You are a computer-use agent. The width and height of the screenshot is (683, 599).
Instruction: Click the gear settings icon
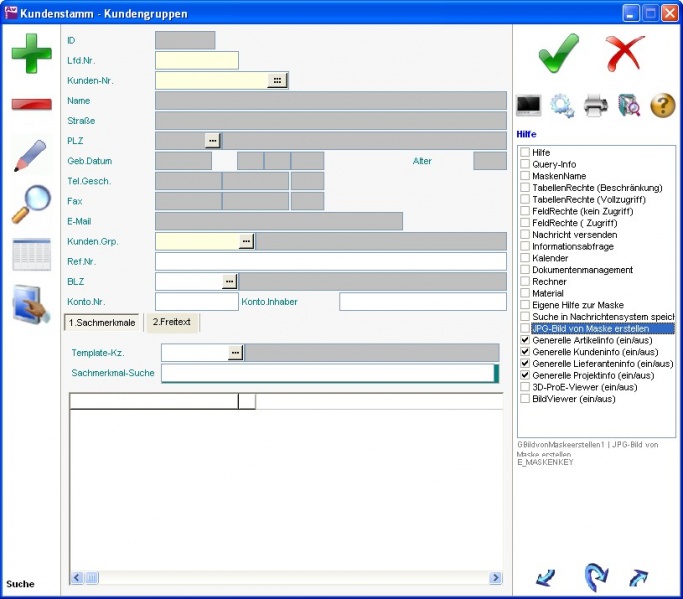[x=562, y=106]
